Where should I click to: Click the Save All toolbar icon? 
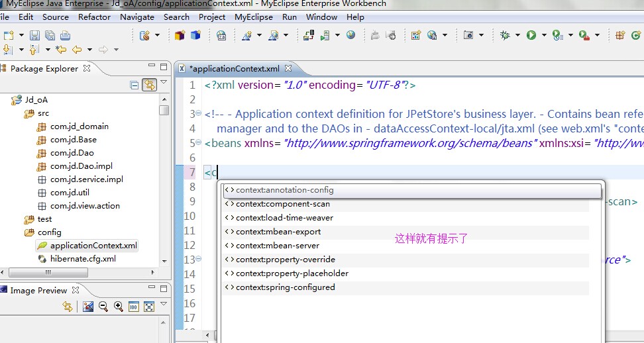(x=50, y=35)
